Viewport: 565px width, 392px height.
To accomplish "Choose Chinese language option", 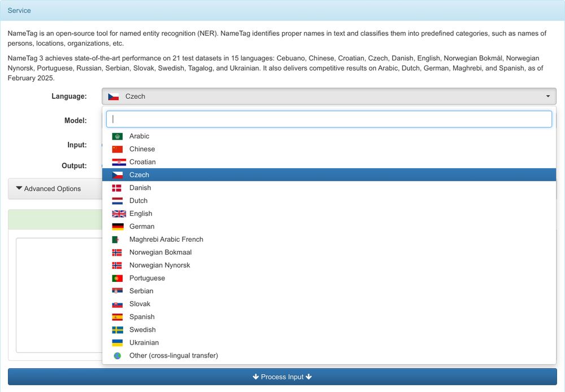I will pos(329,149).
